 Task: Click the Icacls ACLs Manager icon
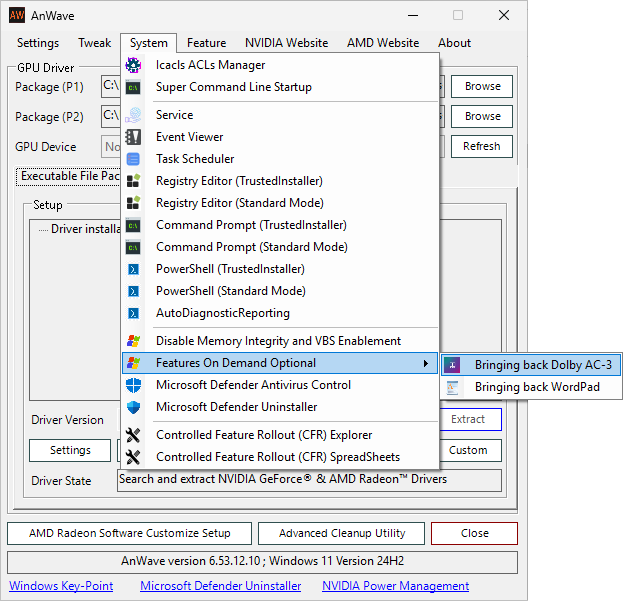pyautogui.click(x=133, y=65)
